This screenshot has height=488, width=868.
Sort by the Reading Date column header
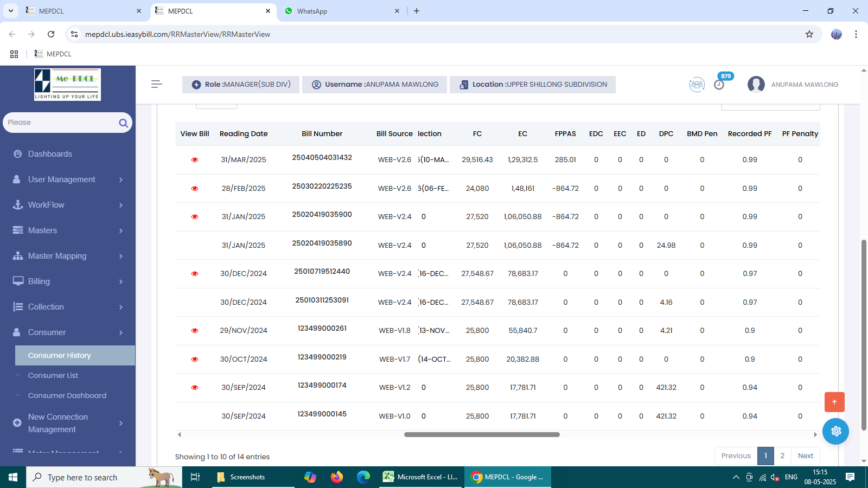tap(244, 134)
